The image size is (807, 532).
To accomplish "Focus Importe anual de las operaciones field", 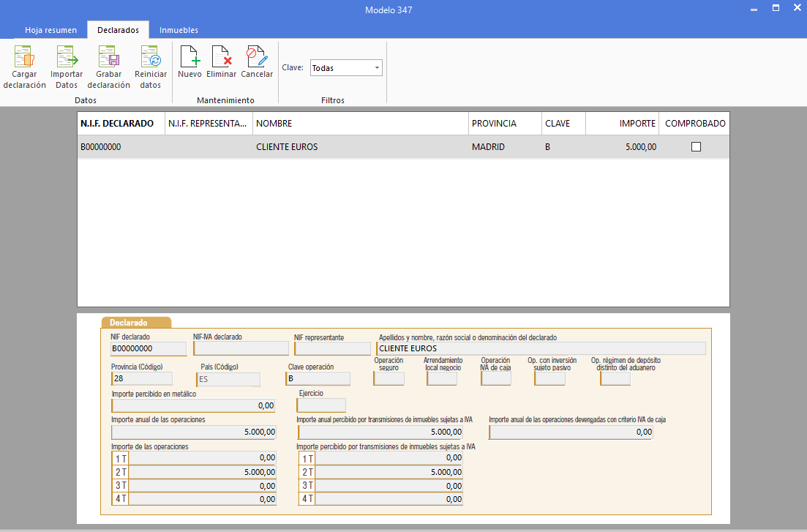I will tap(193, 432).
